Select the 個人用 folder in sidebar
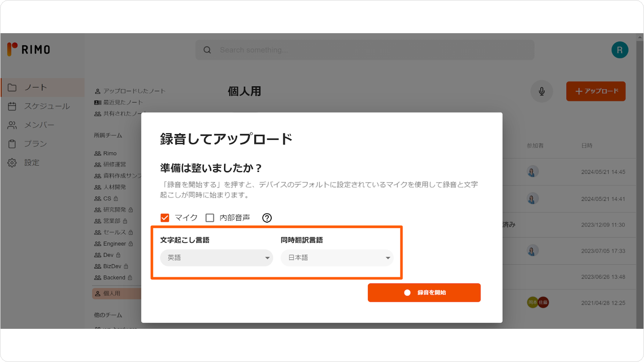The width and height of the screenshot is (644, 362). pyautogui.click(x=116, y=293)
